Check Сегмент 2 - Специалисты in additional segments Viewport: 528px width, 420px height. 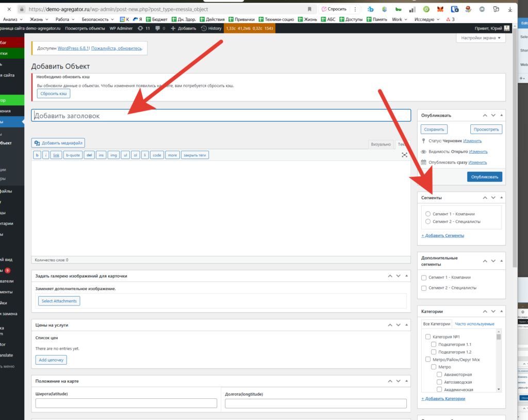tap(424, 288)
